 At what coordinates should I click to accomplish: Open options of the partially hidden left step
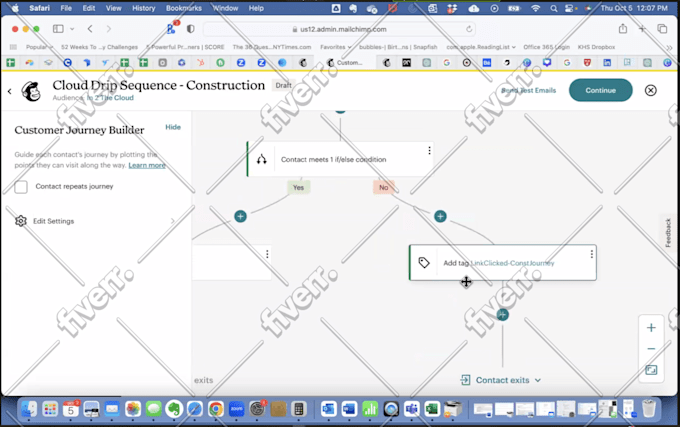pyautogui.click(x=267, y=254)
